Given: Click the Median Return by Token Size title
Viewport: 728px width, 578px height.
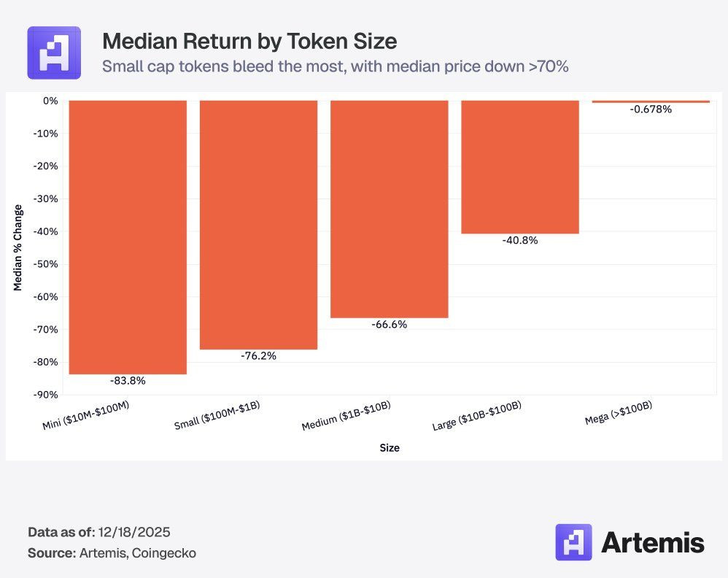Looking at the screenshot, I should 249,41.
